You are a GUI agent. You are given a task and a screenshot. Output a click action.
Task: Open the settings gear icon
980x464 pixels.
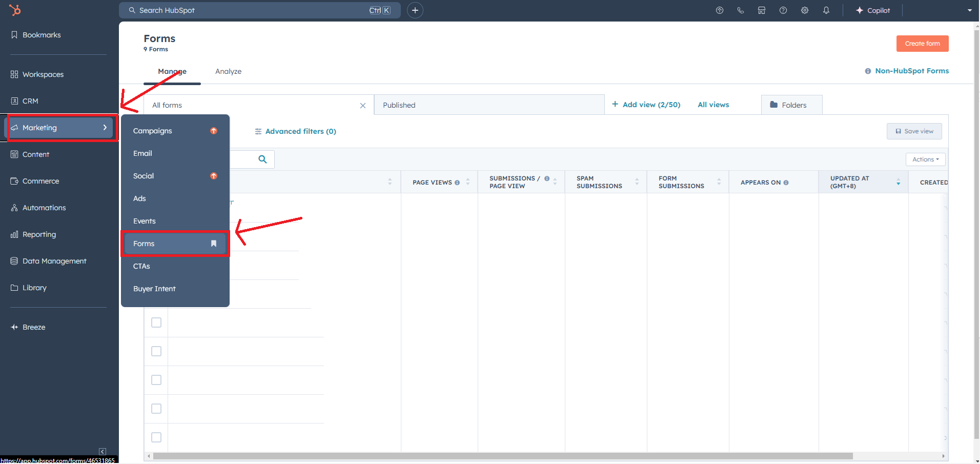coord(805,10)
